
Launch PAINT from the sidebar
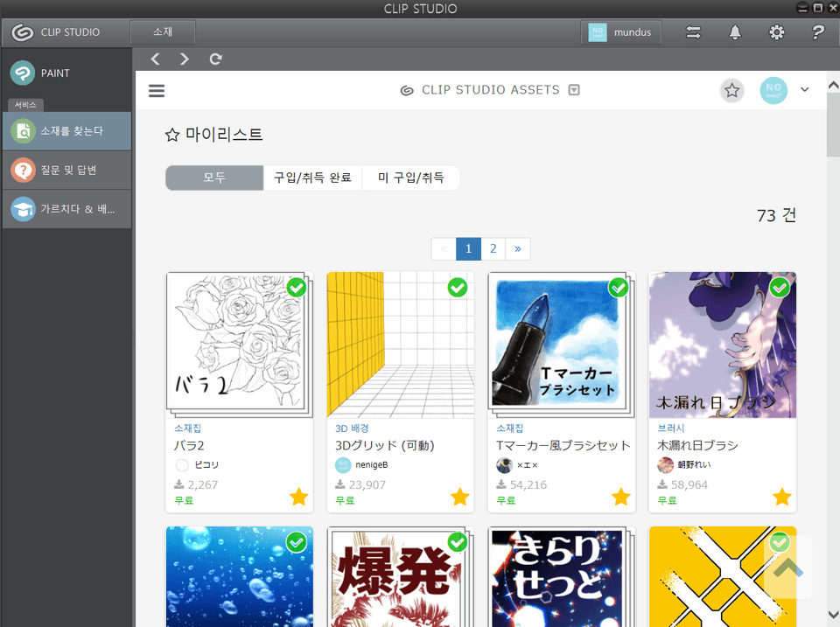click(66, 73)
